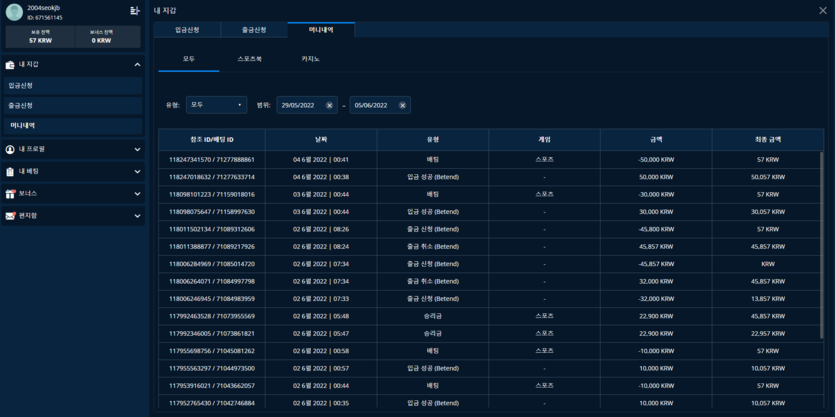Click the date 04 6월 2022 | 00:41
This screenshot has width=835, height=417.
321,159
